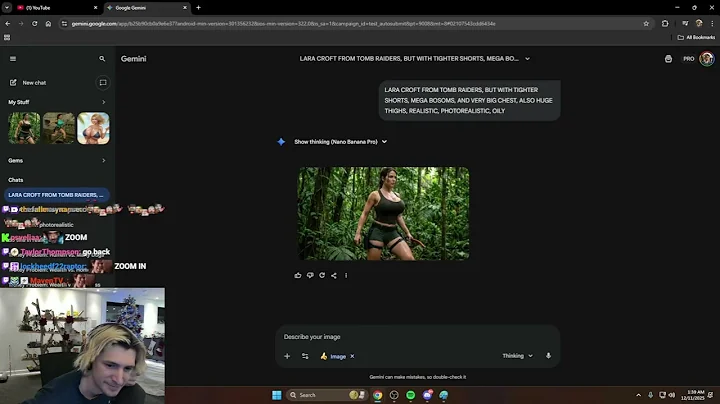Activate the microphone input
The width and height of the screenshot is (720, 404).
click(x=548, y=356)
